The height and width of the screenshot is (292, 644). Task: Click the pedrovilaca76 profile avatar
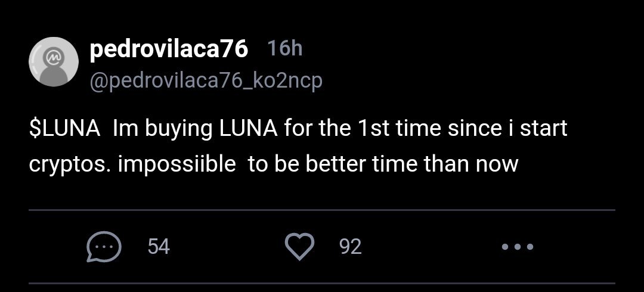[54, 61]
